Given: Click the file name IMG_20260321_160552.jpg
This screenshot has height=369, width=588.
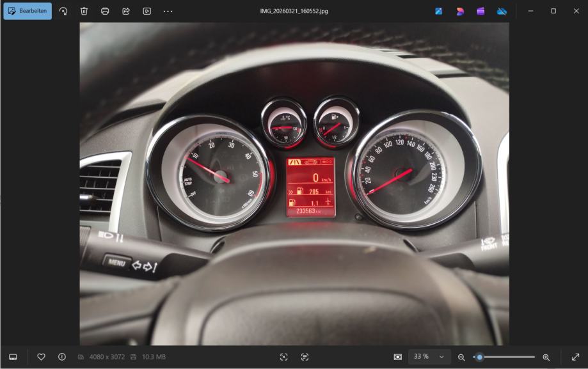Looking at the screenshot, I should [294, 11].
